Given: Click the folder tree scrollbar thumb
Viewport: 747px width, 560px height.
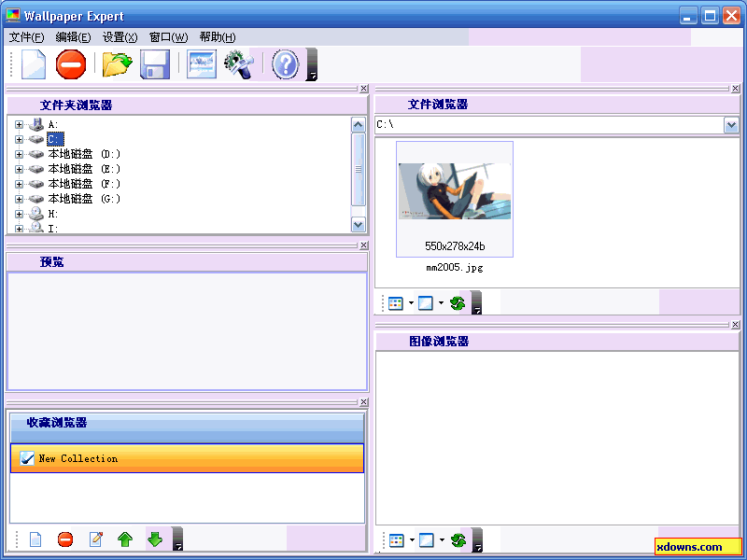Looking at the screenshot, I should click(359, 170).
